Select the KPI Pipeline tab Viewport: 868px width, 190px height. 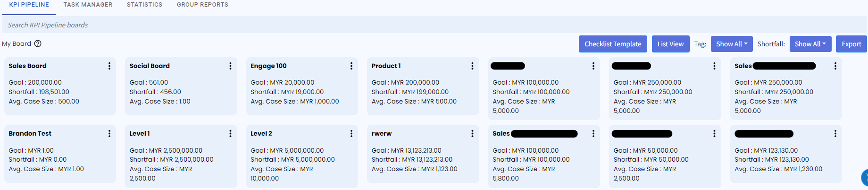(x=29, y=5)
